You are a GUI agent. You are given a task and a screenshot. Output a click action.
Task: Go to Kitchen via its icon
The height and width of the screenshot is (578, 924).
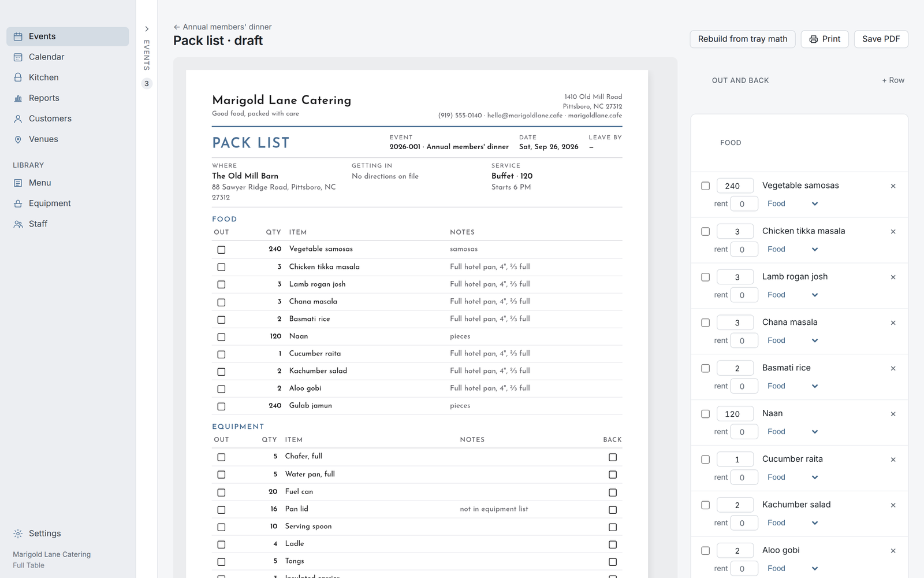click(x=18, y=77)
